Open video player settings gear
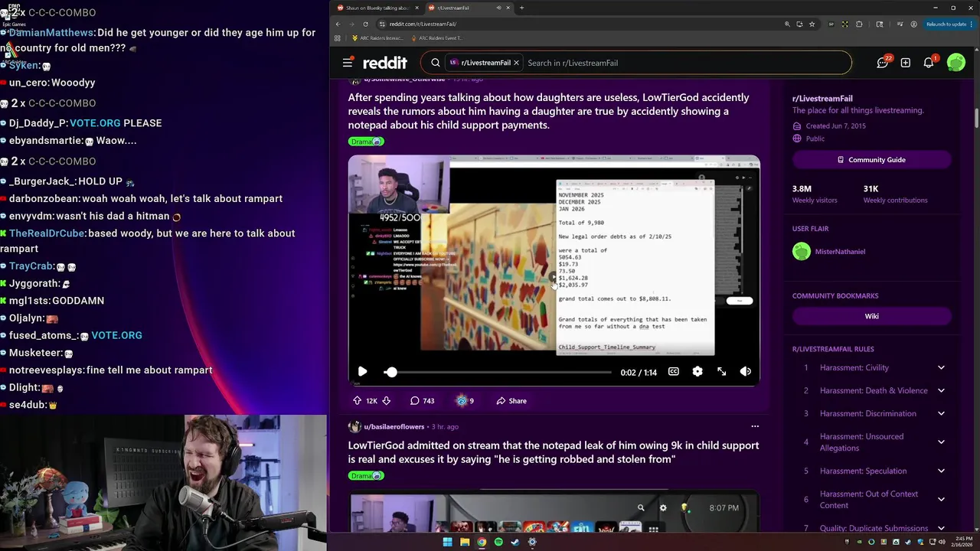The height and width of the screenshot is (551, 980). coord(697,372)
